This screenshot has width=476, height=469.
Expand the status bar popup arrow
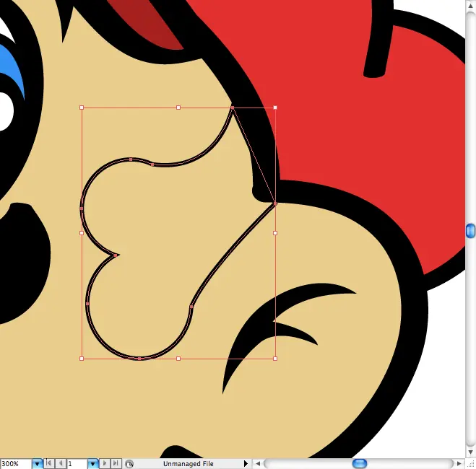tap(246, 464)
